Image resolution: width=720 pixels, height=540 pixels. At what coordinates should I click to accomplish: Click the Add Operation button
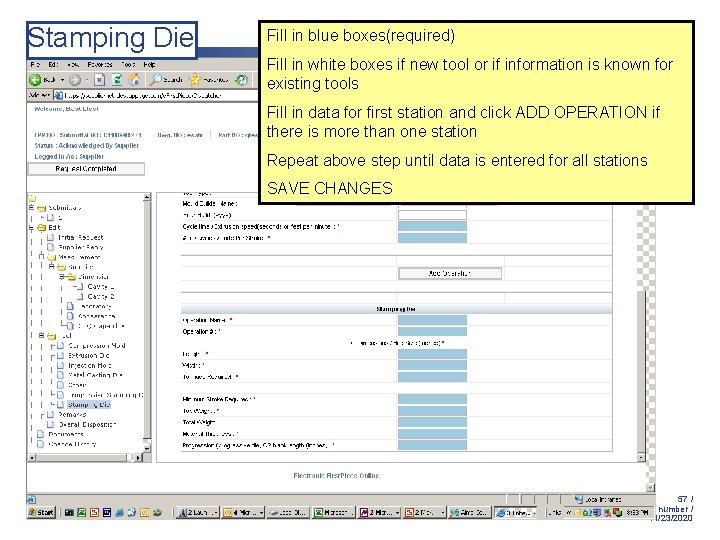pos(450,273)
